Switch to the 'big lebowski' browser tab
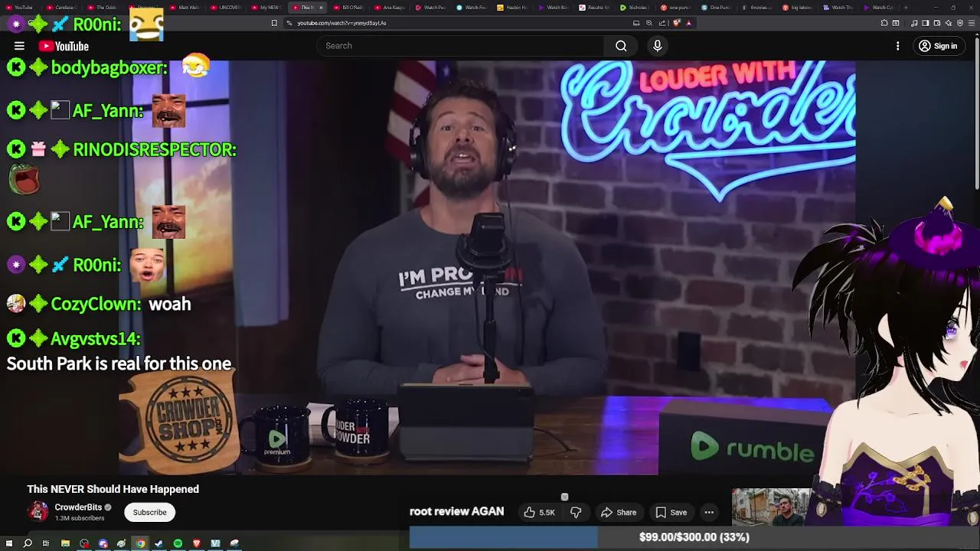This screenshot has width=980, height=551. (799, 8)
